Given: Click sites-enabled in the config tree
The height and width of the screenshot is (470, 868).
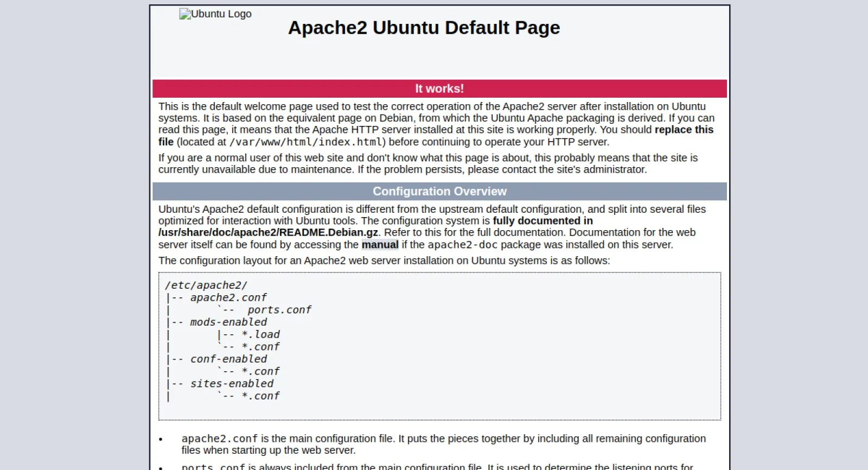Looking at the screenshot, I should (232, 384).
